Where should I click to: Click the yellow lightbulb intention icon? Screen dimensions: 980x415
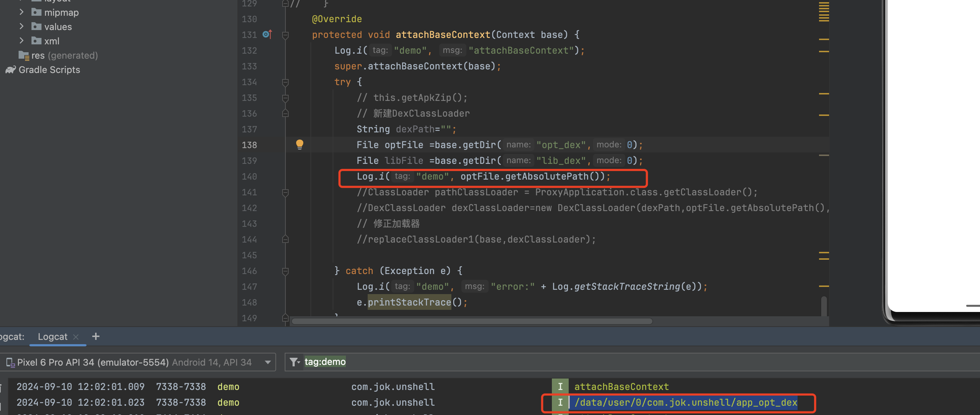coord(299,144)
